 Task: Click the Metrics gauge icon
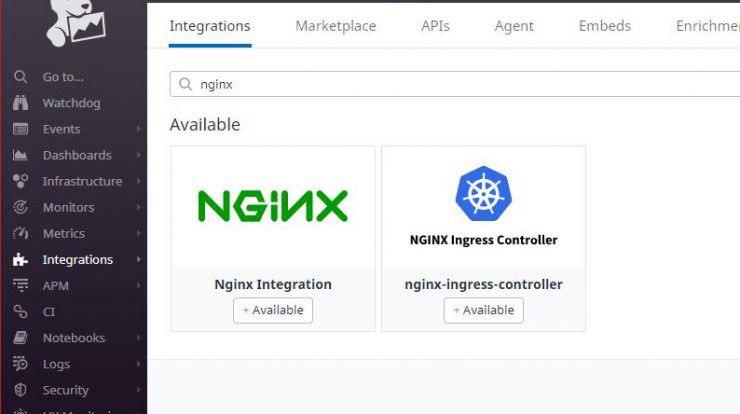click(x=20, y=233)
